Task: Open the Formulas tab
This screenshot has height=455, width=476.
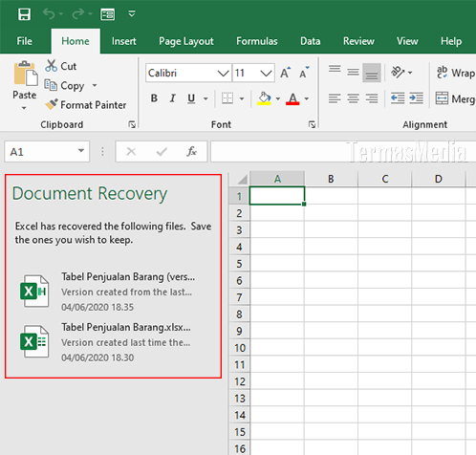Action: pyautogui.click(x=257, y=41)
